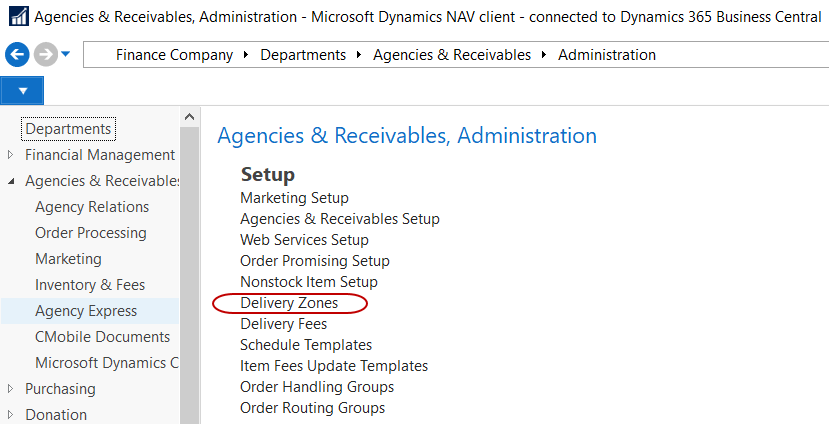
Task: Open Order Routing Groups link
Action: coord(312,408)
